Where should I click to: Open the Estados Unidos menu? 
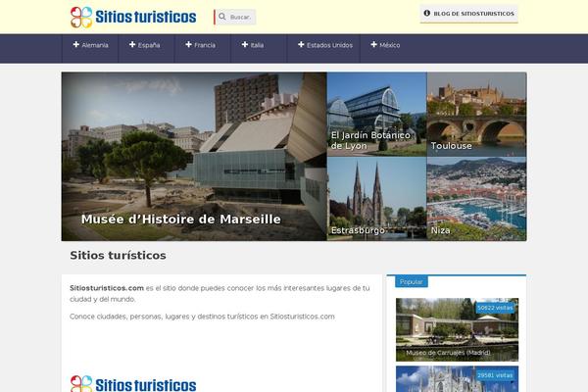coord(323,48)
